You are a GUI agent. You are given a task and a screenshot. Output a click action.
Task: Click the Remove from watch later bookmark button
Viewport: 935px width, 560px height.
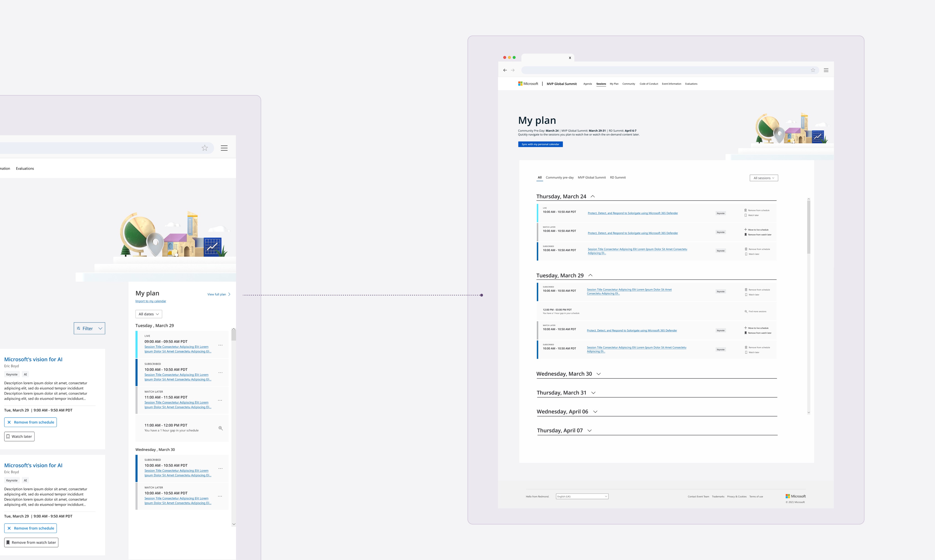(x=31, y=542)
